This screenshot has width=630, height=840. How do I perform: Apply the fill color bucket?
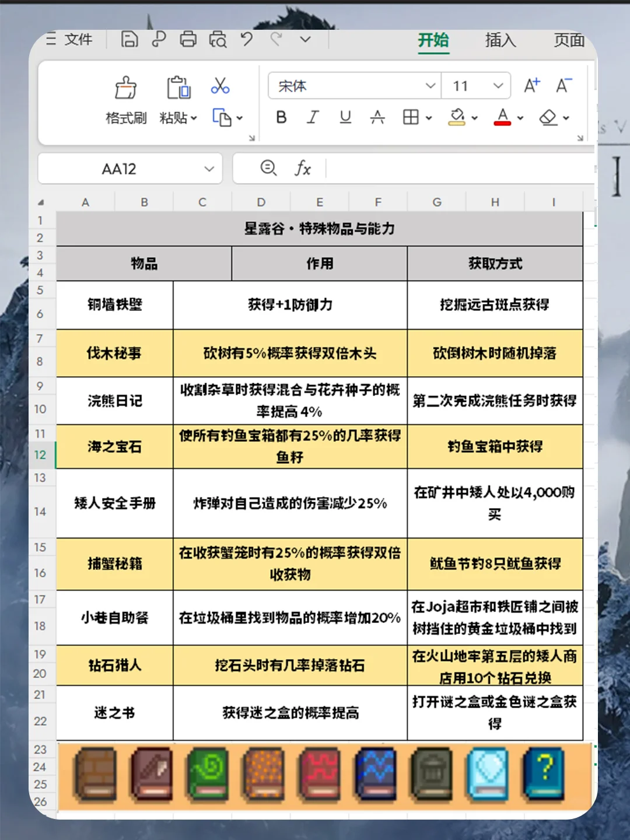[457, 117]
